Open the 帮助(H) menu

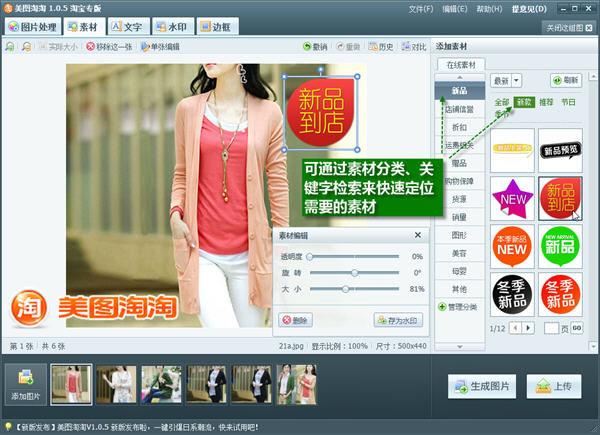[489, 9]
